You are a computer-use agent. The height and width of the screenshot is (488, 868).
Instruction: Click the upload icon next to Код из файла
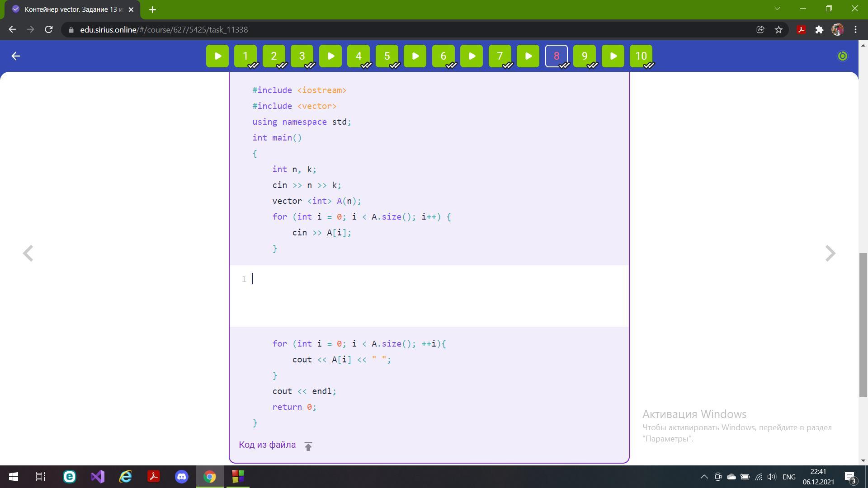[308, 446]
